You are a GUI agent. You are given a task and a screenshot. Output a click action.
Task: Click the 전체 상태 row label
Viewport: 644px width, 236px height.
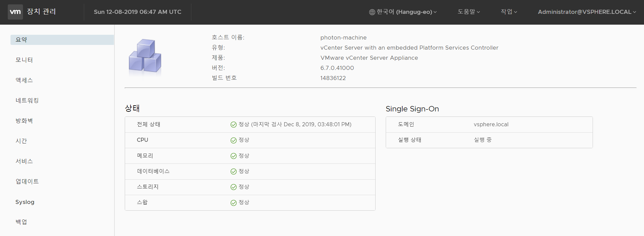tap(148, 125)
